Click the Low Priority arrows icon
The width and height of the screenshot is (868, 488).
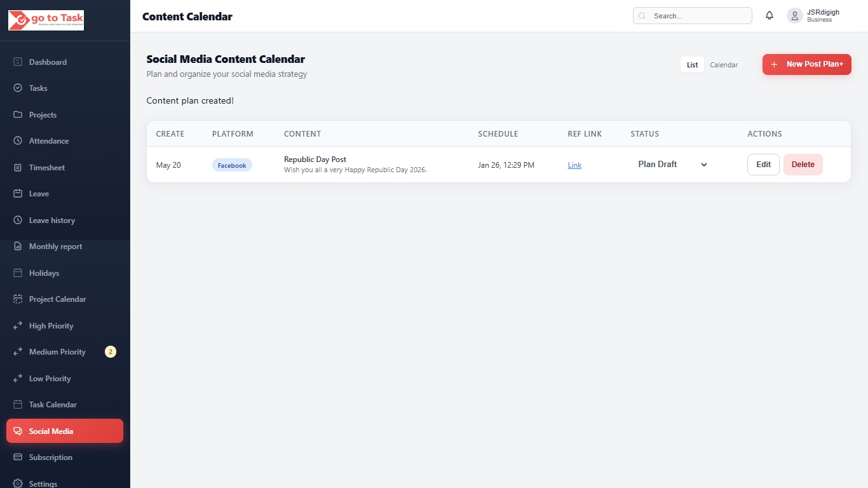point(18,379)
